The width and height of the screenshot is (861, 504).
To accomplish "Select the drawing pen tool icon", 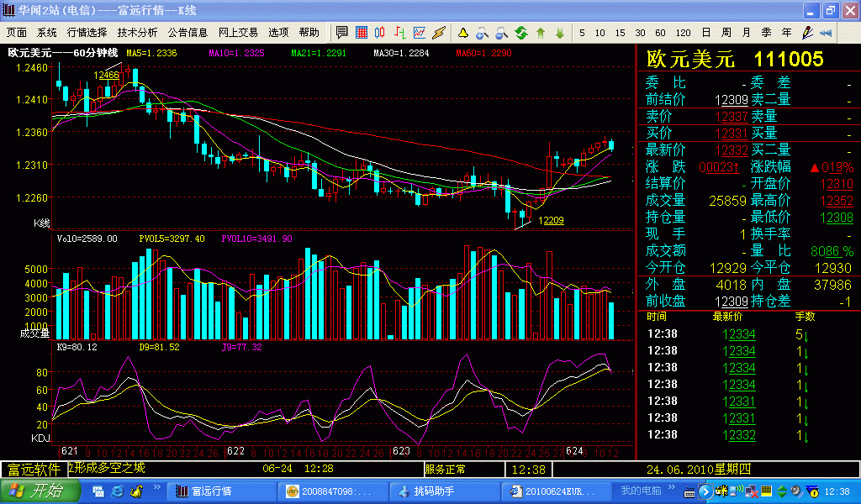I will pos(806,33).
